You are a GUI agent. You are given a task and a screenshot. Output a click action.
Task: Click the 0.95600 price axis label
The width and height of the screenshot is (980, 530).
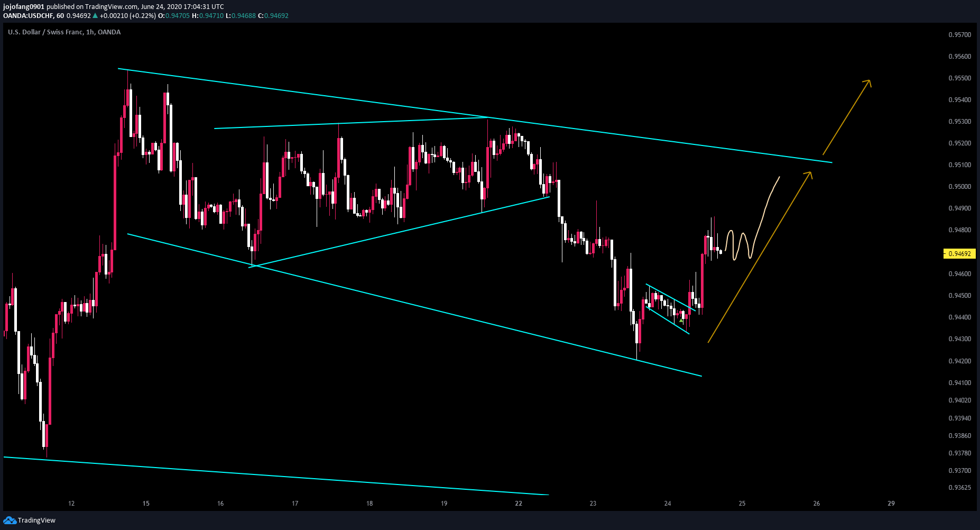(x=960, y=57)
